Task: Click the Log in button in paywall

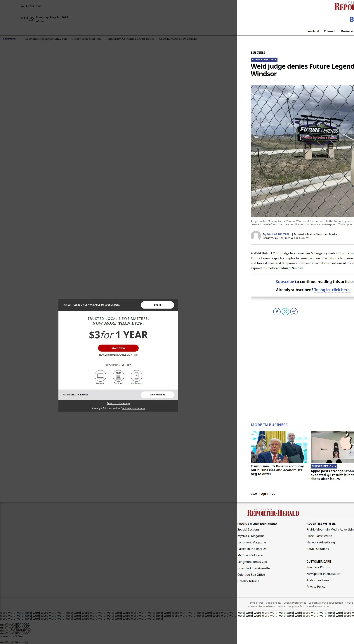Action: click(157, 305)
